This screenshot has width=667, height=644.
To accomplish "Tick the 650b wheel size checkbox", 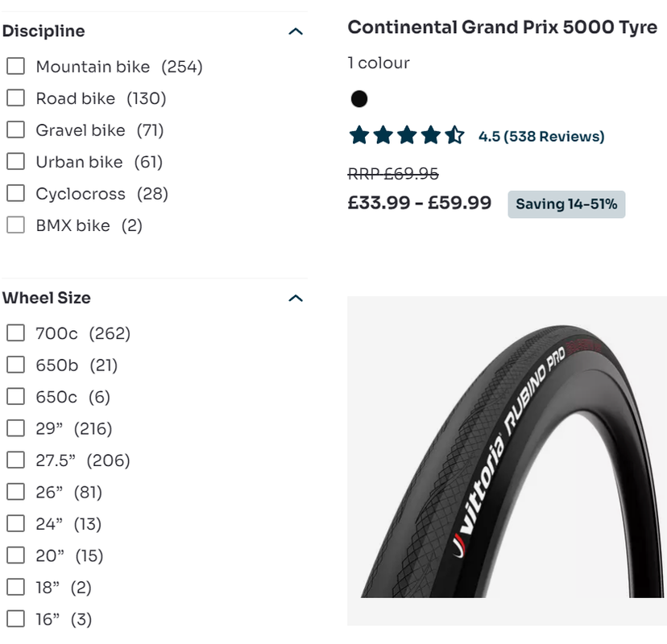I will coord(16,365).
